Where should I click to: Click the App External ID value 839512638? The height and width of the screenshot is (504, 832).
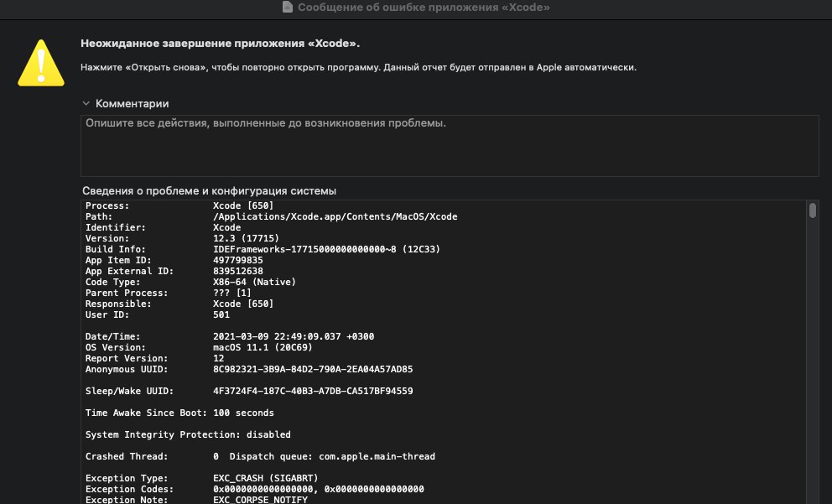(x=237, y=271)
